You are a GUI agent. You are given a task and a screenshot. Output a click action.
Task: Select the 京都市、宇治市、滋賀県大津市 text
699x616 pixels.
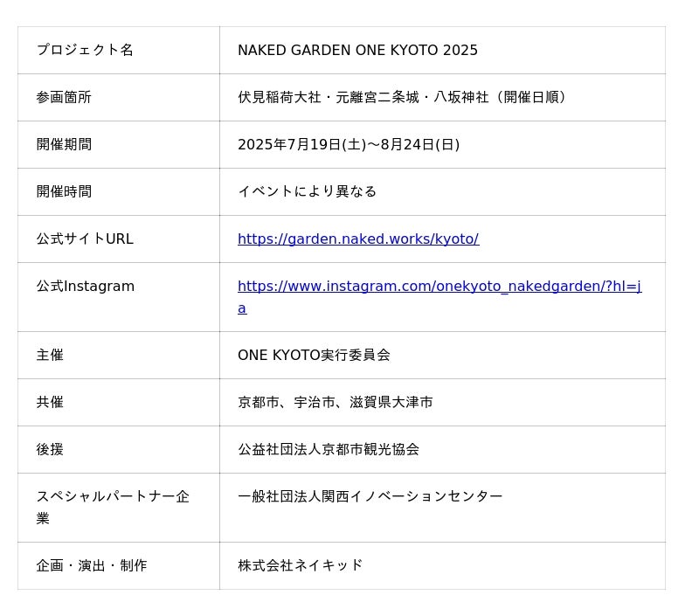(335, 402)
